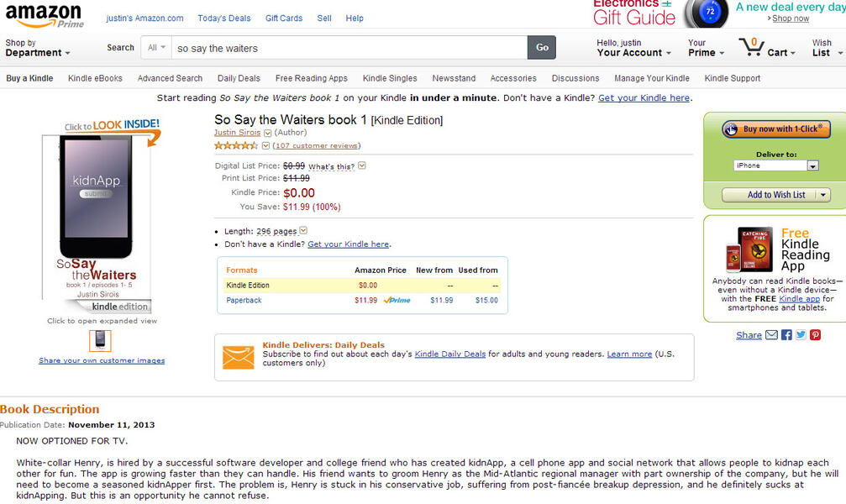846x504 pixels.
Task: Expand the page length details arrow
Action: click(x=303, y=231)
